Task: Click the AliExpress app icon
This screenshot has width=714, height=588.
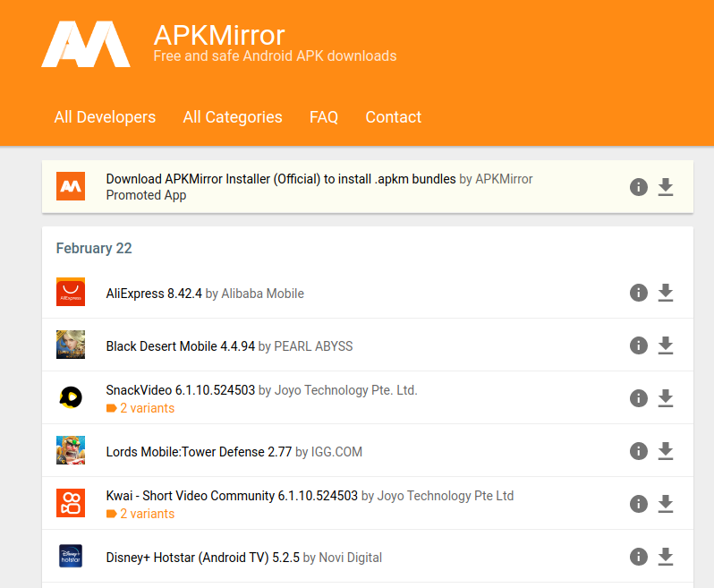Action: pos(71,292)
